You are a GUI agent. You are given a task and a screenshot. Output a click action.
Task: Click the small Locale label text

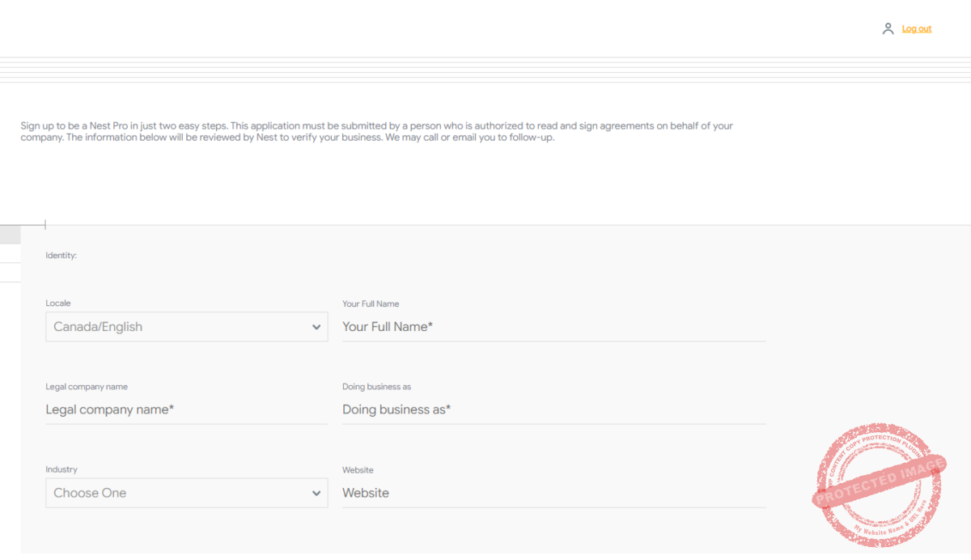pos(58,303)
